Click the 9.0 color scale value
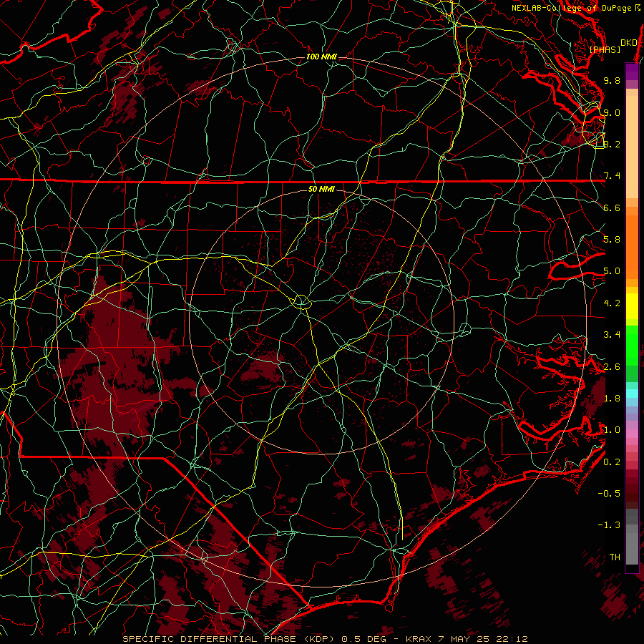Viewport: 644px width, 644px height. (612, 112)
